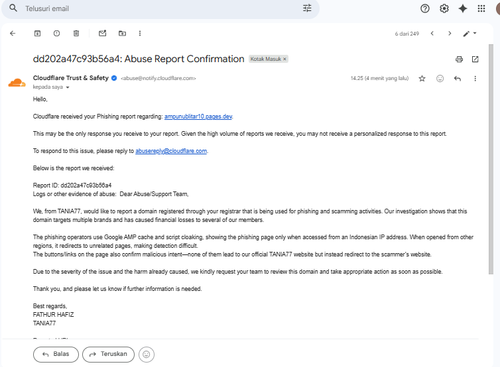Click the Balas reply button
The image size is (500, 367).
point(56,354)
